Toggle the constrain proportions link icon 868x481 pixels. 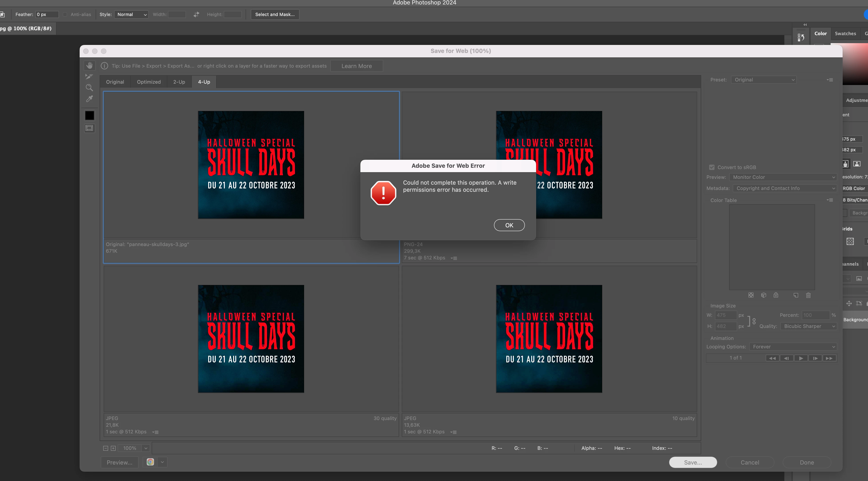[x=754, y=321]
